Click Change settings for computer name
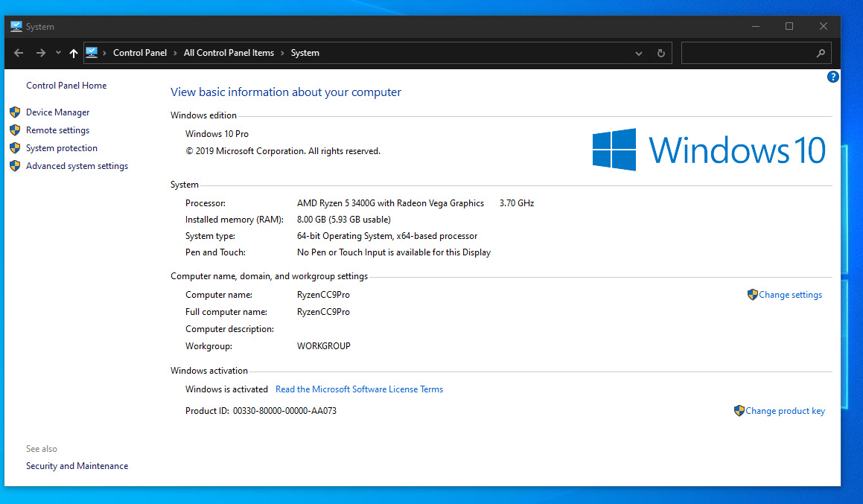Screen dimensions: 863x504 click(790, 295)
